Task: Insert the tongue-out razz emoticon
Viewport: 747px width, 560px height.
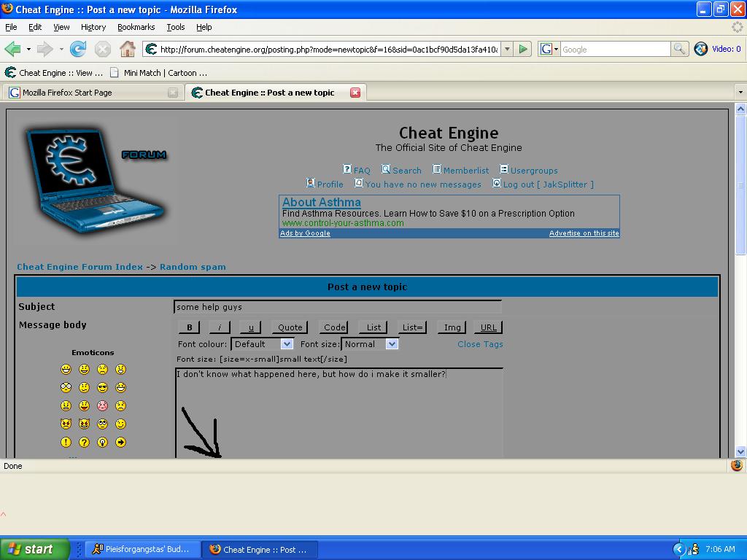Action: pos(85,405)
